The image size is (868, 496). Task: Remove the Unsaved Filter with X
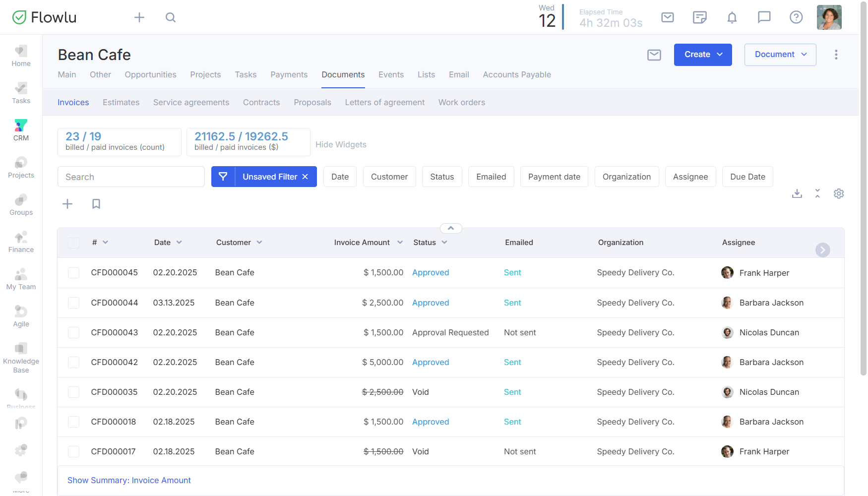point(305,177)
